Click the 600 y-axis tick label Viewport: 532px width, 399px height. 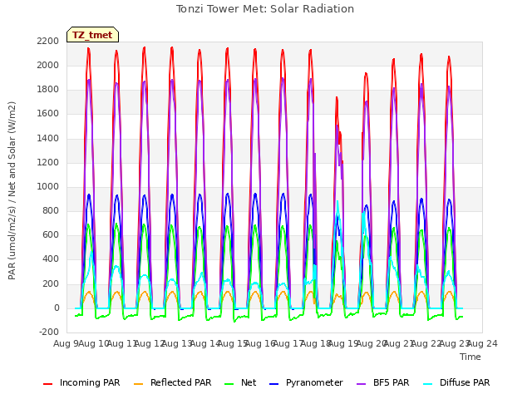point(51,234)
